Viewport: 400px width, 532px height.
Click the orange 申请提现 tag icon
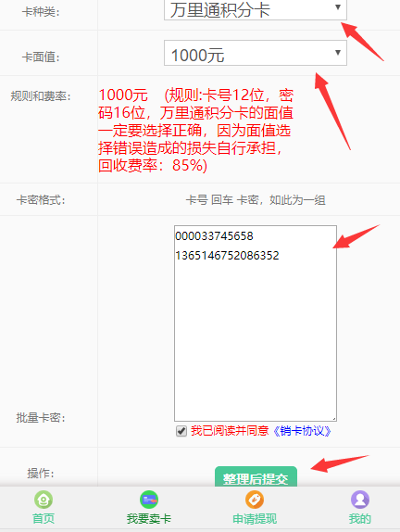[x=255, y=500]
